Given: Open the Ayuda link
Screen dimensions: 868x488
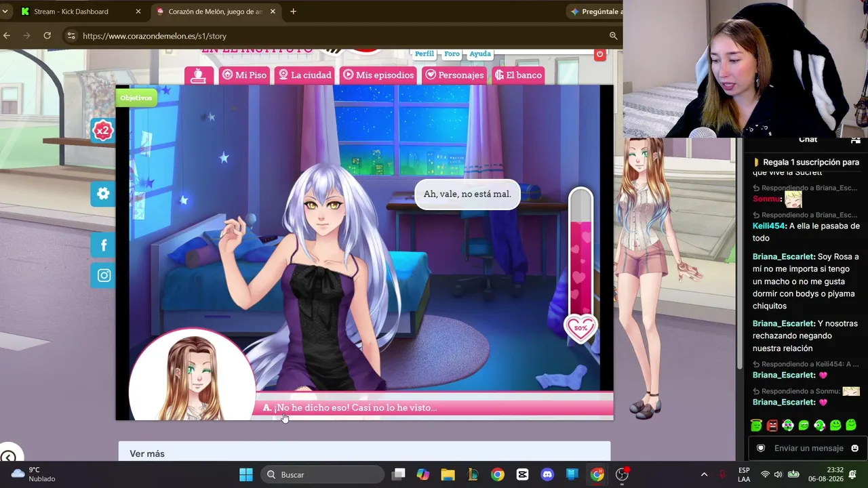Looking at the screenshot, I should 480,54.
